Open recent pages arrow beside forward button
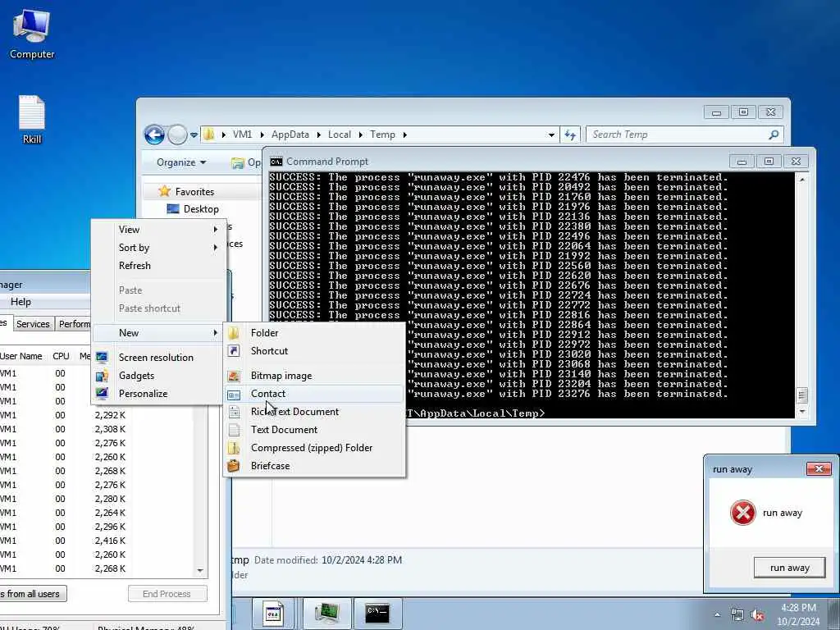 click(194, 135)
